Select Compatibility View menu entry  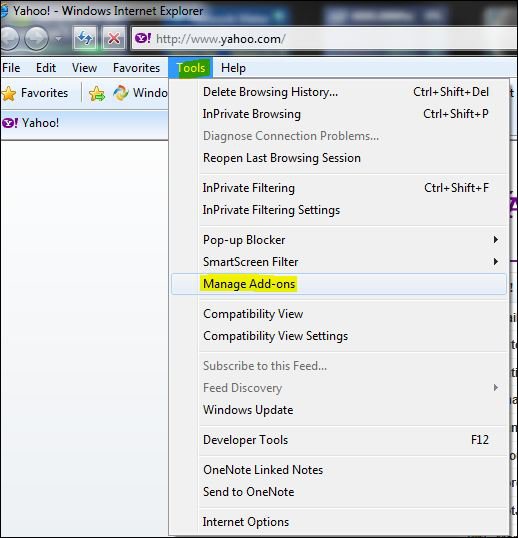[x=339, y=314]
